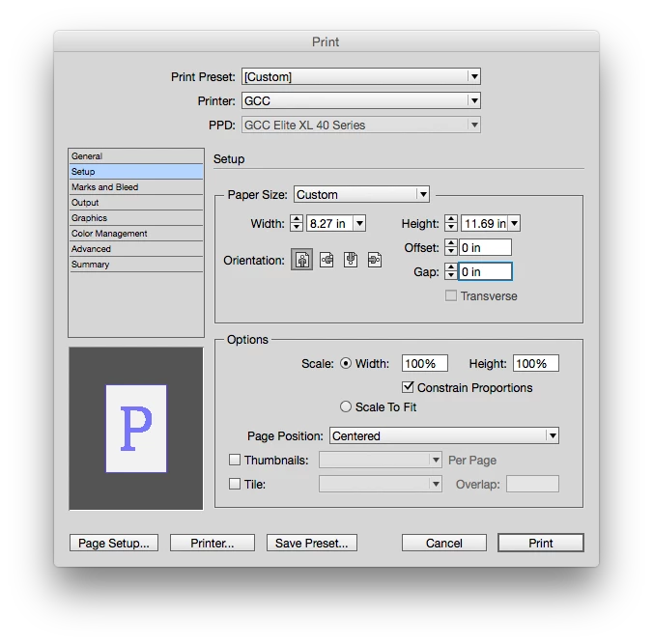The height and width of the screenshot is (644, 653).
Task: Click the paper Width field
Action: coord(329,224)
